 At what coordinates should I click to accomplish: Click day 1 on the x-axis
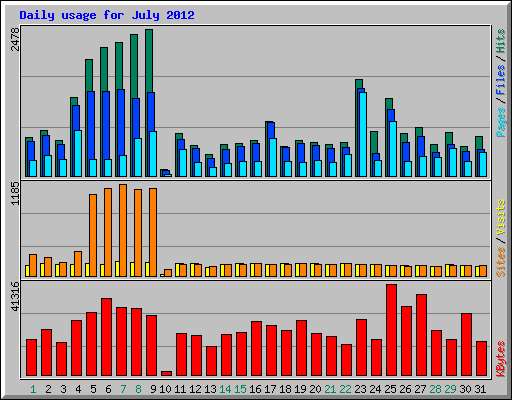click(x=33, y=389)
